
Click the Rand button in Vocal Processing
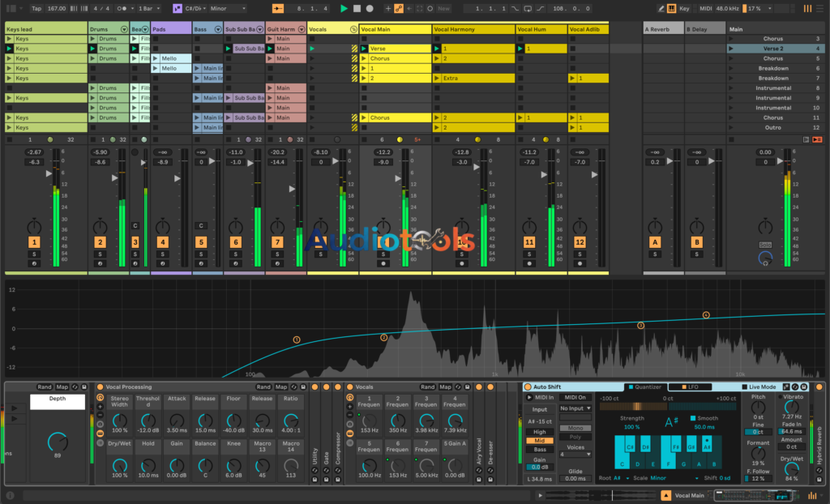point(263,387)
